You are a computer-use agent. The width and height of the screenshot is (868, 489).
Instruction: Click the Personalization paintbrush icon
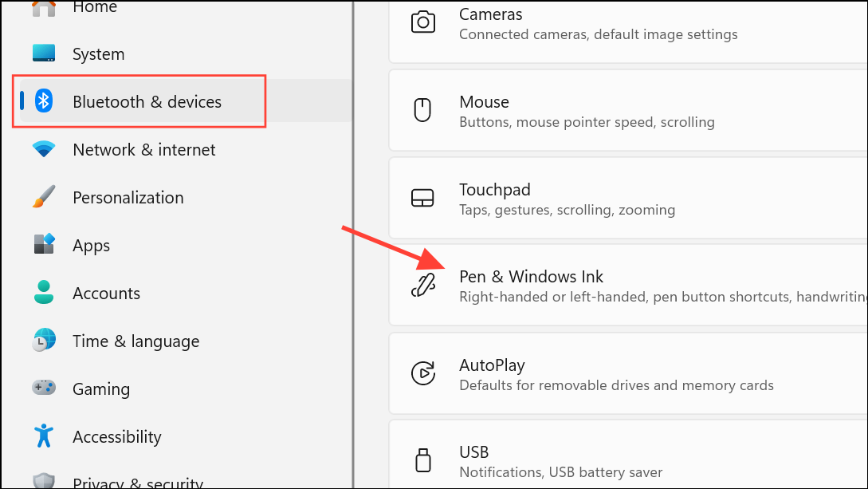(x=44, y=197)
